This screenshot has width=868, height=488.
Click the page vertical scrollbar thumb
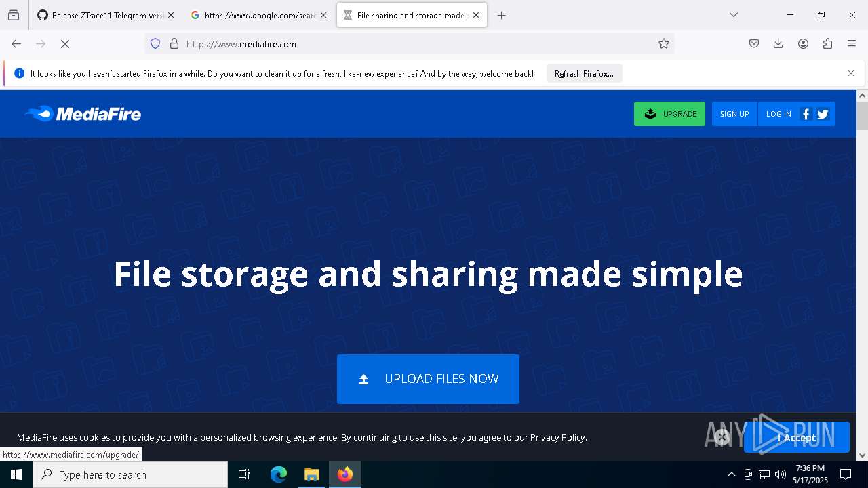pos(862,116)
